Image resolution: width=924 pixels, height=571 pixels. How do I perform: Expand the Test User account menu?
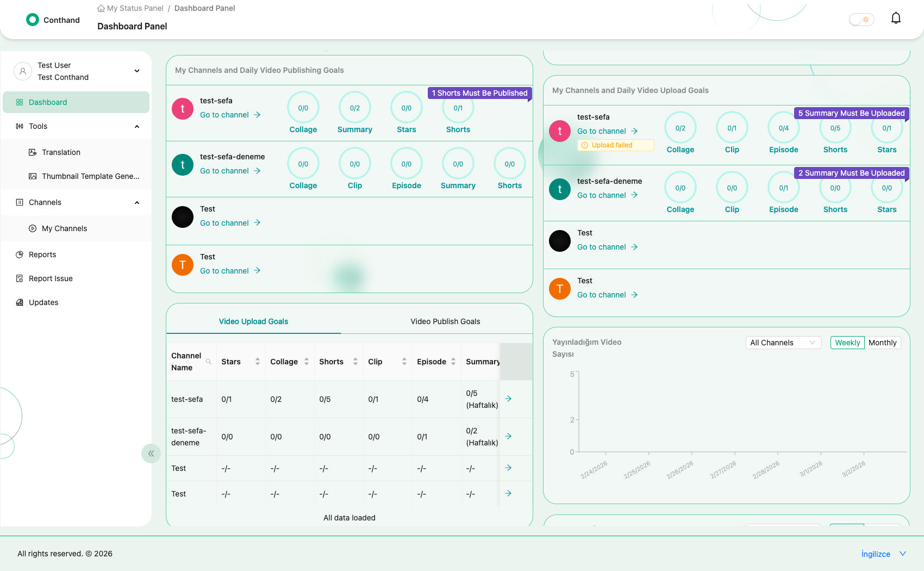click(137, 71)
